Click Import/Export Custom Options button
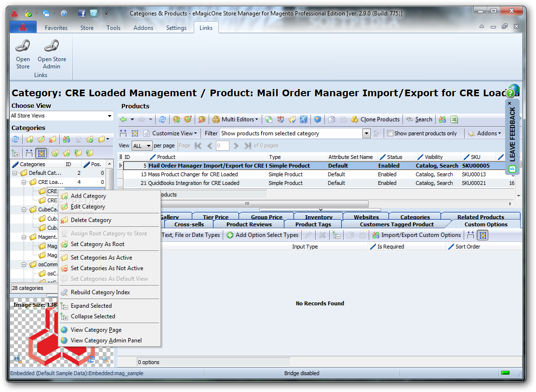This screenshot has height=392, width=536. point(416,235)
